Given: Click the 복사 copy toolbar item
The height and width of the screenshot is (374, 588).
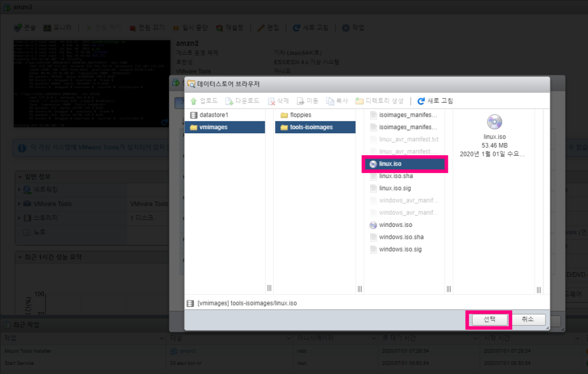Looking at the screenshot, I should pos(337,101).
